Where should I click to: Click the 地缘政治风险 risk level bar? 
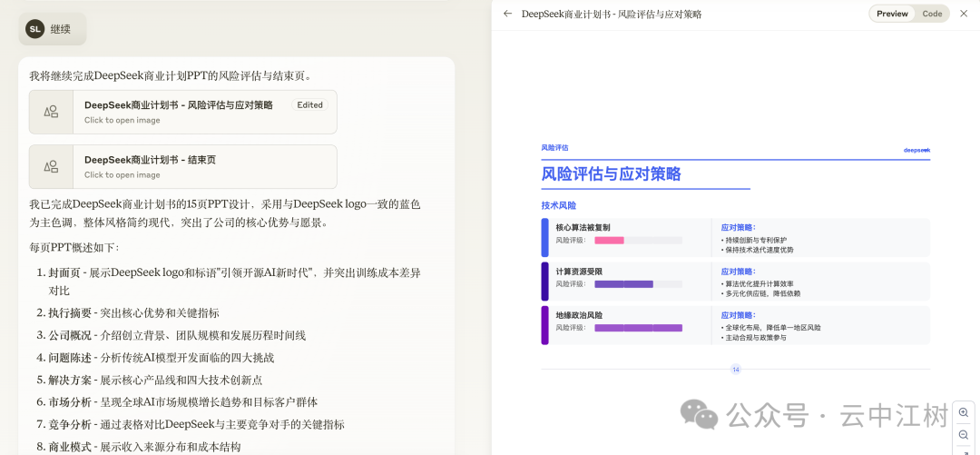pos(638,328)
